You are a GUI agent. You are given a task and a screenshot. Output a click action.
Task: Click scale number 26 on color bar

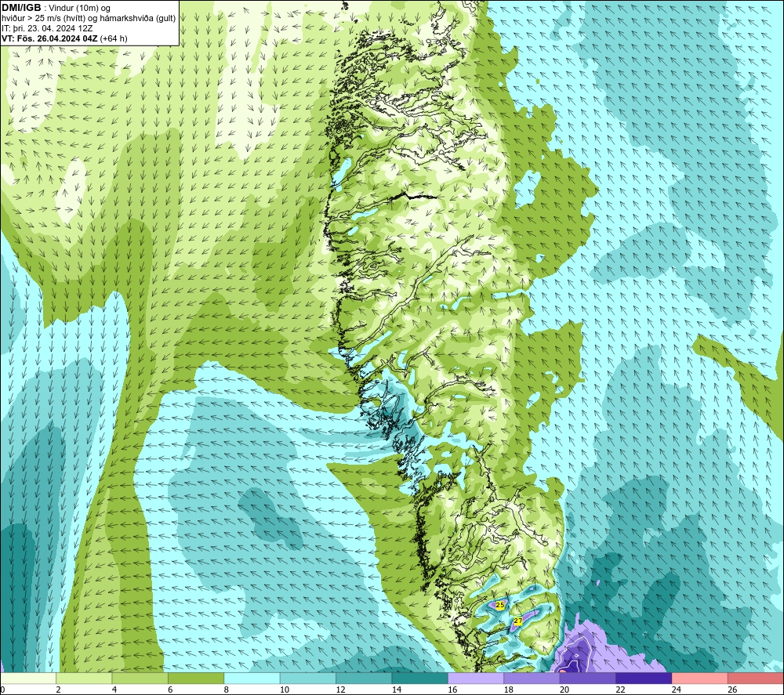click(732, 690)
